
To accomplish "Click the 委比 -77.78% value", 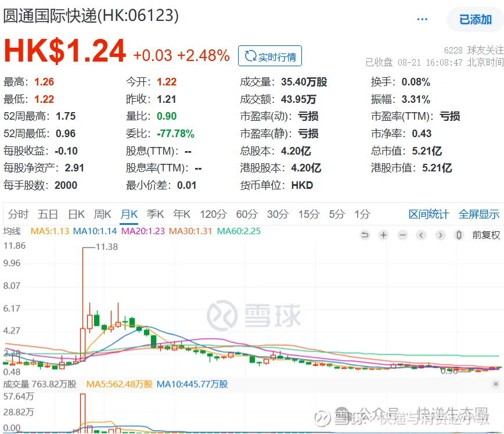I will pos(175,134).
